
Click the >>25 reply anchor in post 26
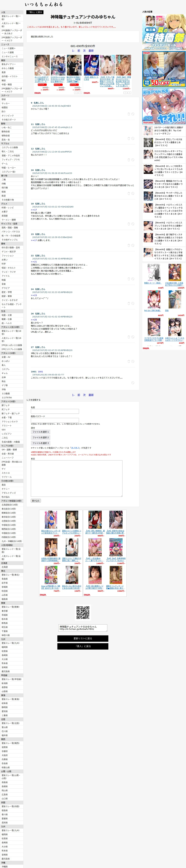(x=34, y=320)
